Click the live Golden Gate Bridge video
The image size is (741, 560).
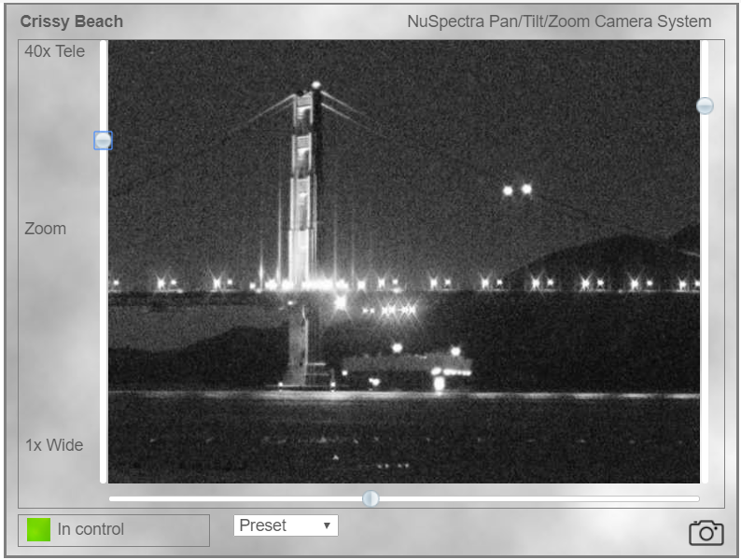click(403, 261)
